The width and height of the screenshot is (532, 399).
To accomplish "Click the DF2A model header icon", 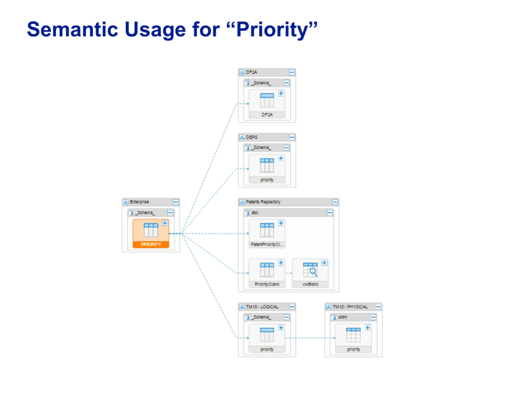I will pyautogui.click(x=242, y=72).
